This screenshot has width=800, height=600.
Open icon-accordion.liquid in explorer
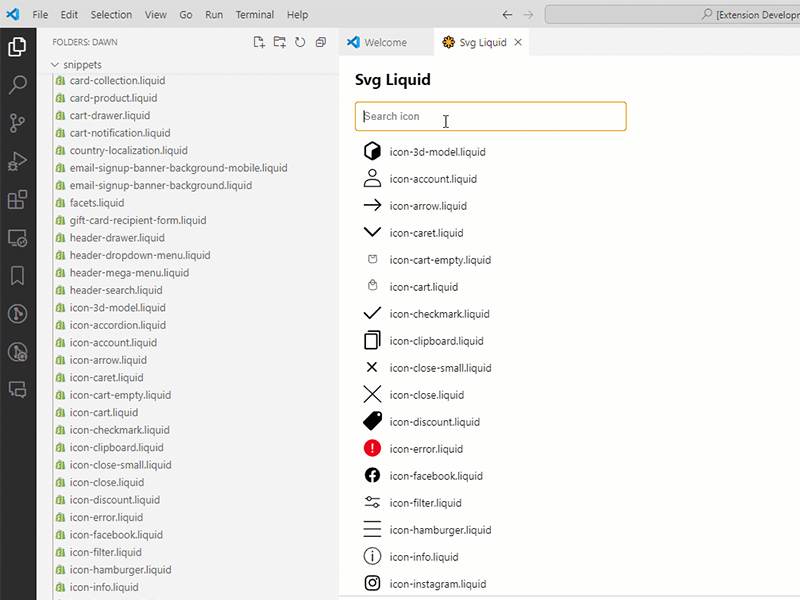point(117,325)
